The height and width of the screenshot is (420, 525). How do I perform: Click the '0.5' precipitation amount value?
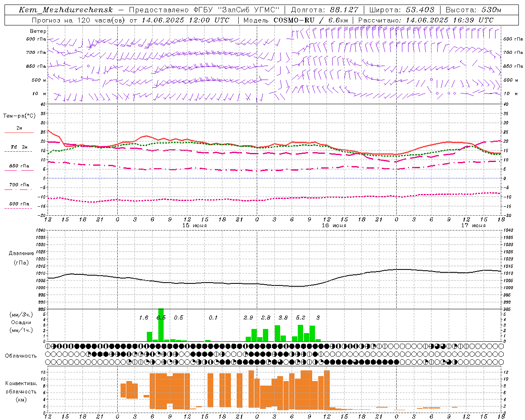point(178,318)
